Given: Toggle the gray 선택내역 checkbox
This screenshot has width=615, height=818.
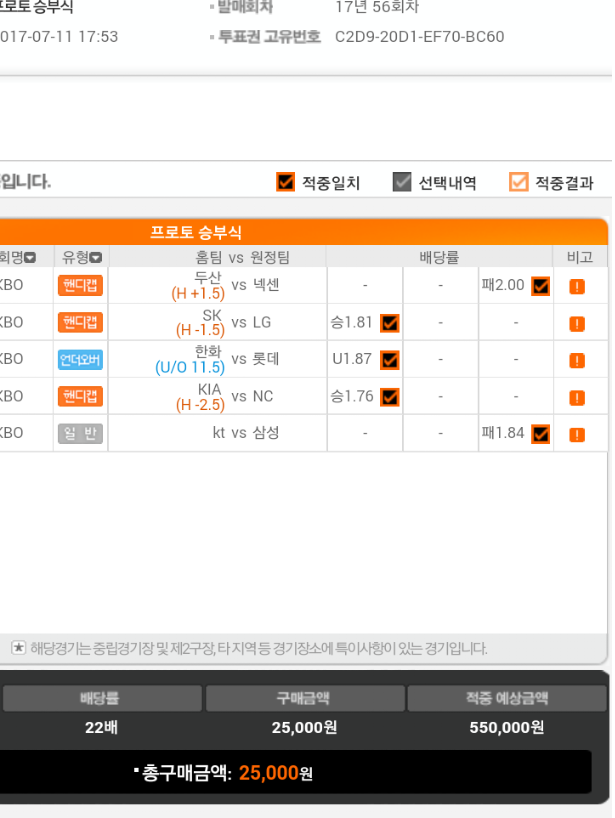Looking at the screenshot, I should tap(402, 182).
